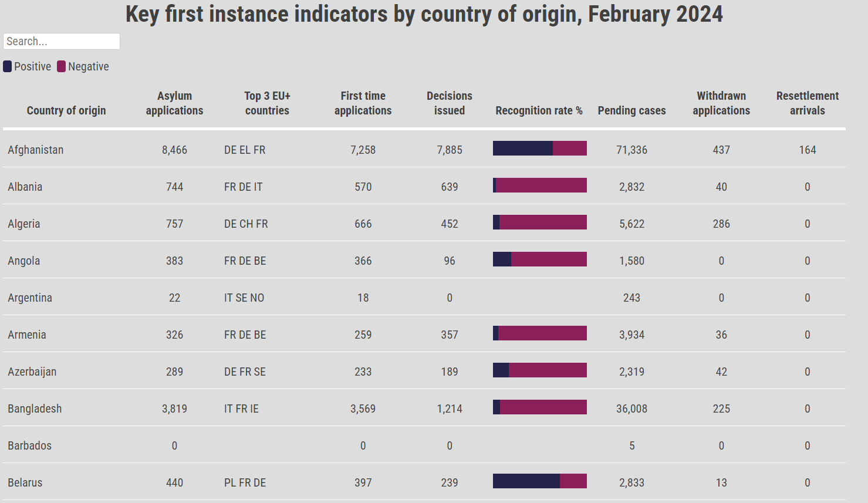Click the Negative legend color swatch
The width and height of the screenshot is (868, 503).
tap(61, 66)
